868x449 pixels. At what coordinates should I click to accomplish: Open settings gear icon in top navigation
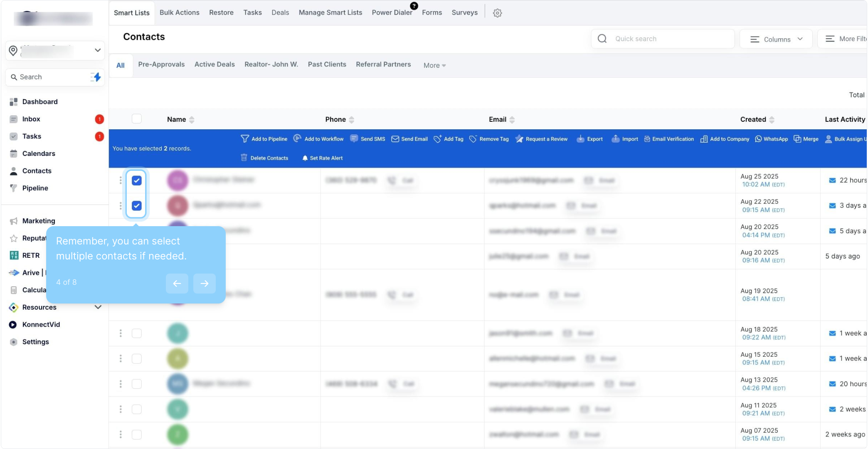tap(497, 13)
